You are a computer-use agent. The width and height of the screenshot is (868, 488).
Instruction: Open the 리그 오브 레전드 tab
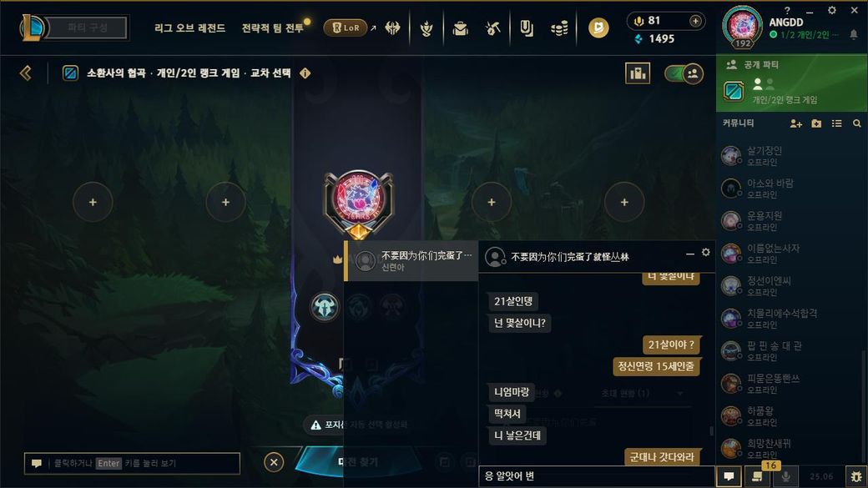190,28
